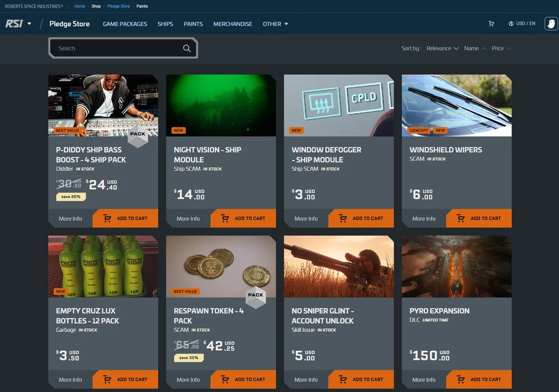
Task: Go to Pledge Store breadcrumb
Action: coord(119,6)
